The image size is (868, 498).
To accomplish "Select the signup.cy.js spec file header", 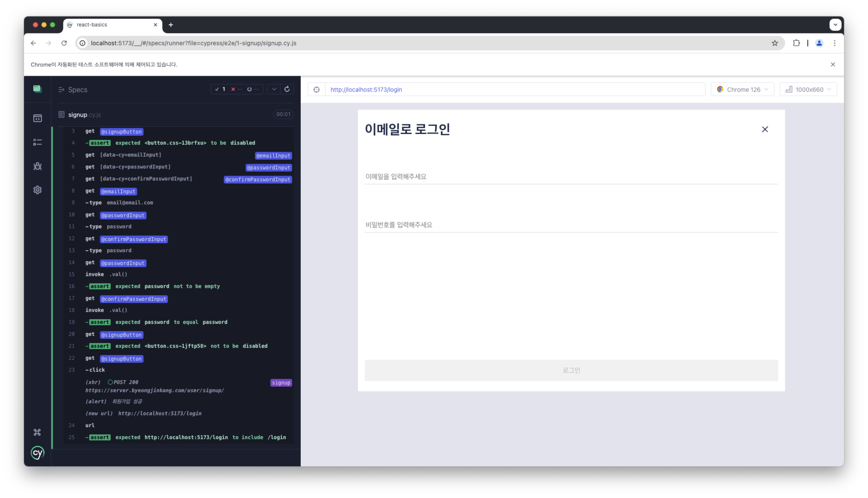I will pyautogui.click(x=85, y=115).
